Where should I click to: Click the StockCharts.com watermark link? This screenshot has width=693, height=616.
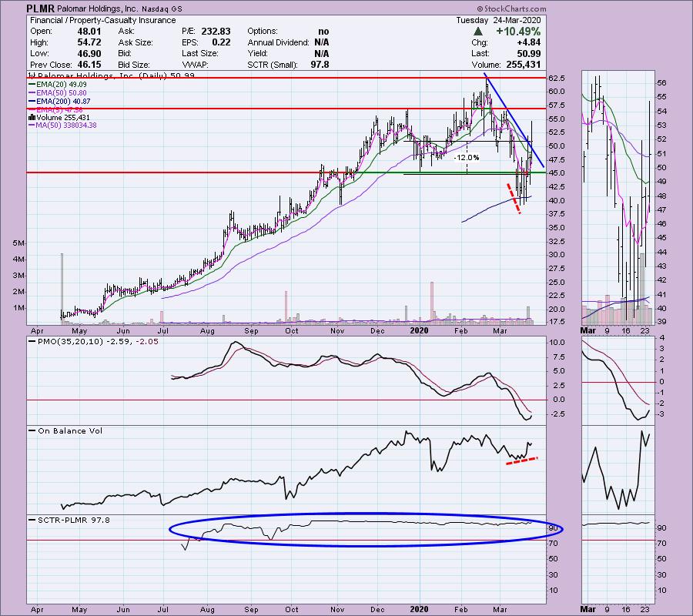pos(511,8)
